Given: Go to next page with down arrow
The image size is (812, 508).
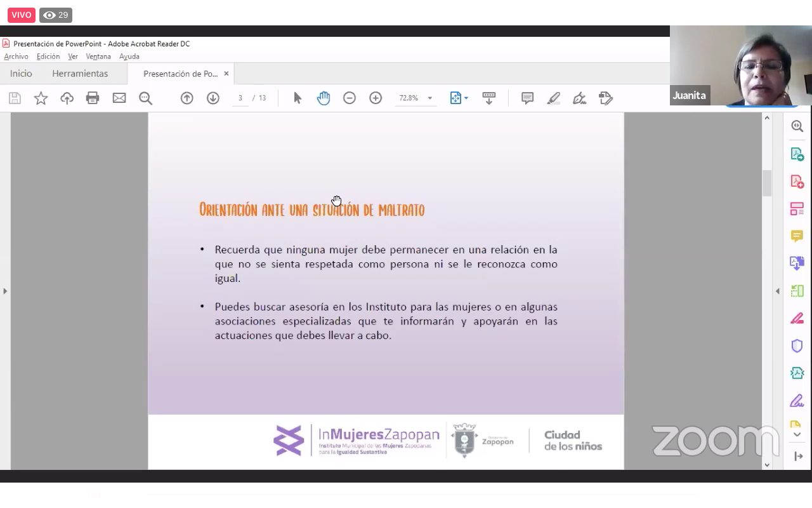Looking at the screenshot, I should pos(213,98).
